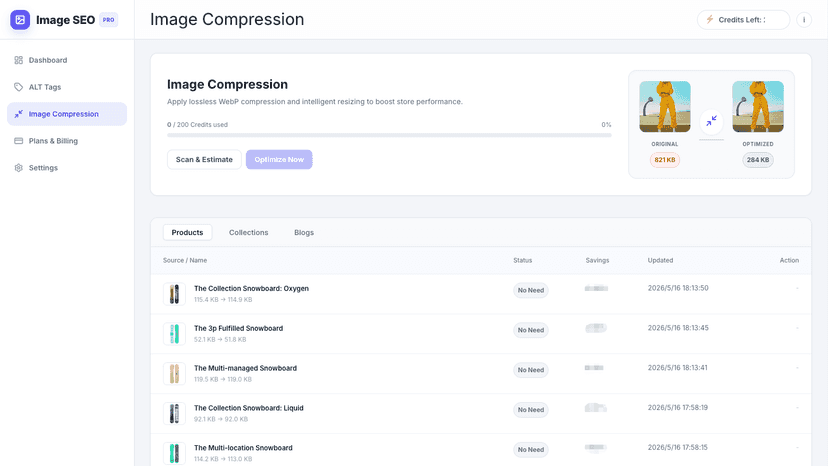The width and height of the screenshot is (828, 466).
Task: Click the PRO badge
Action: [x=109, y=20]
